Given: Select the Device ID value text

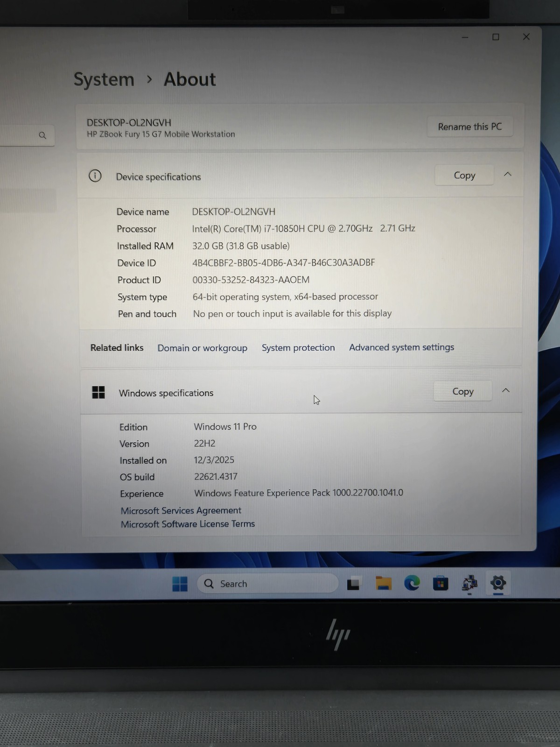Looking at the screenshot, I should click(x=284, y=262).
